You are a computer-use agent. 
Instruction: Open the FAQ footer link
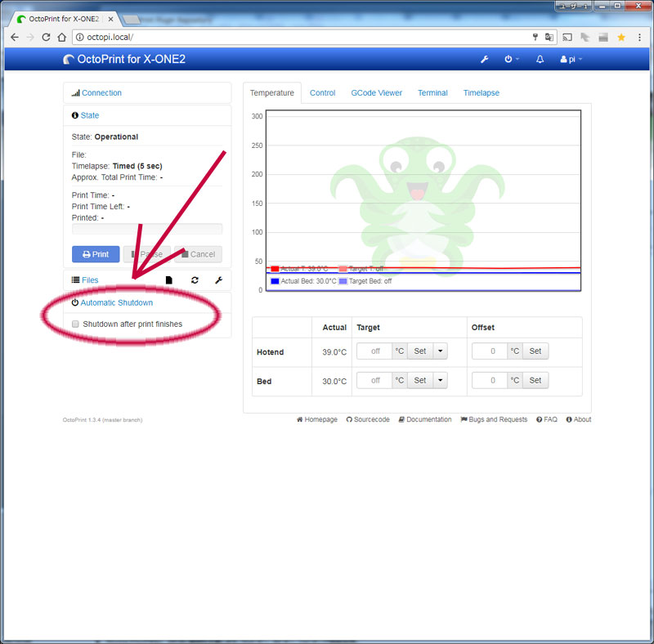(x=547, y=419)
